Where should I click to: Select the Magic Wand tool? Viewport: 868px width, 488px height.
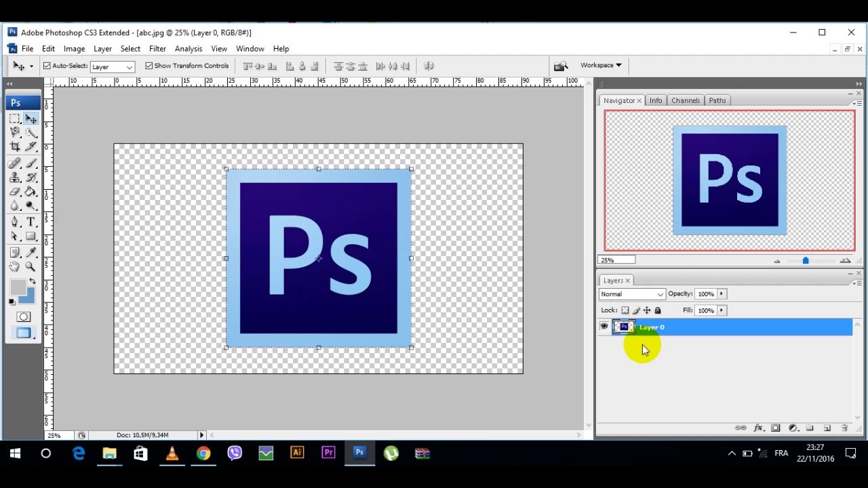coord(31,133)
